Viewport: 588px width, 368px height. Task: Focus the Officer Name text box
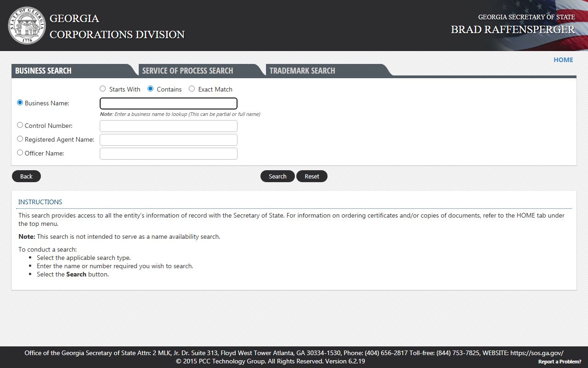pos(168,154)
